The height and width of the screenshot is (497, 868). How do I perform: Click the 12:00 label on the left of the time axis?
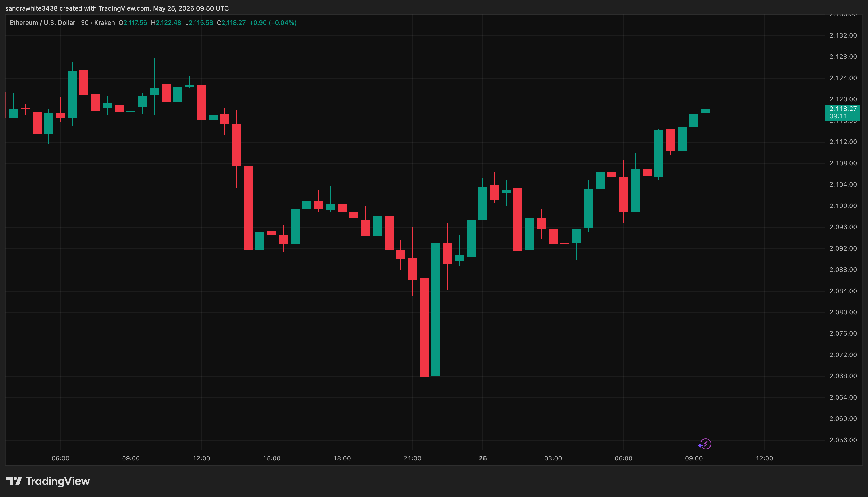tap(201, 458)
